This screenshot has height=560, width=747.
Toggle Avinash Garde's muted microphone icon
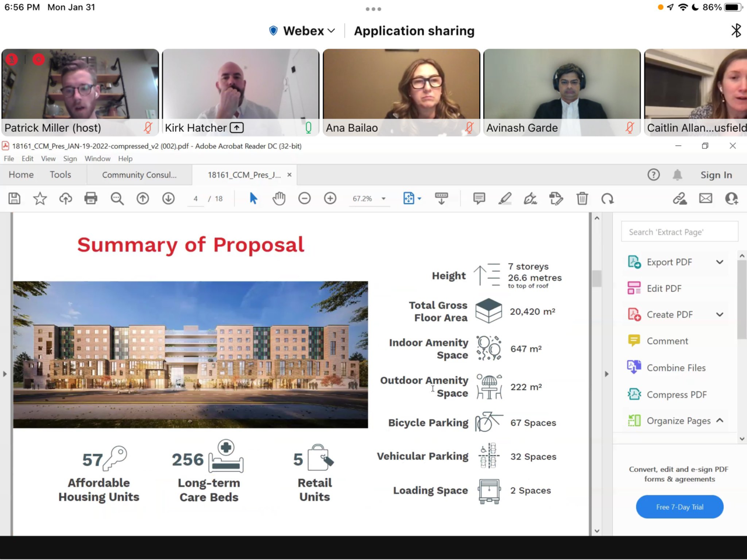(630, 127)
